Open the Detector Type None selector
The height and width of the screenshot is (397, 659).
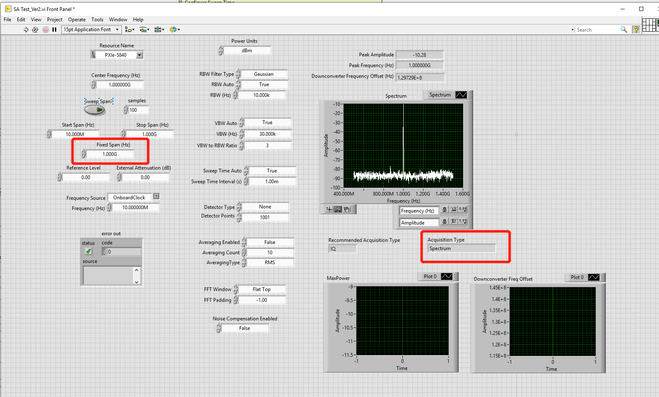[x=265, y=207]
